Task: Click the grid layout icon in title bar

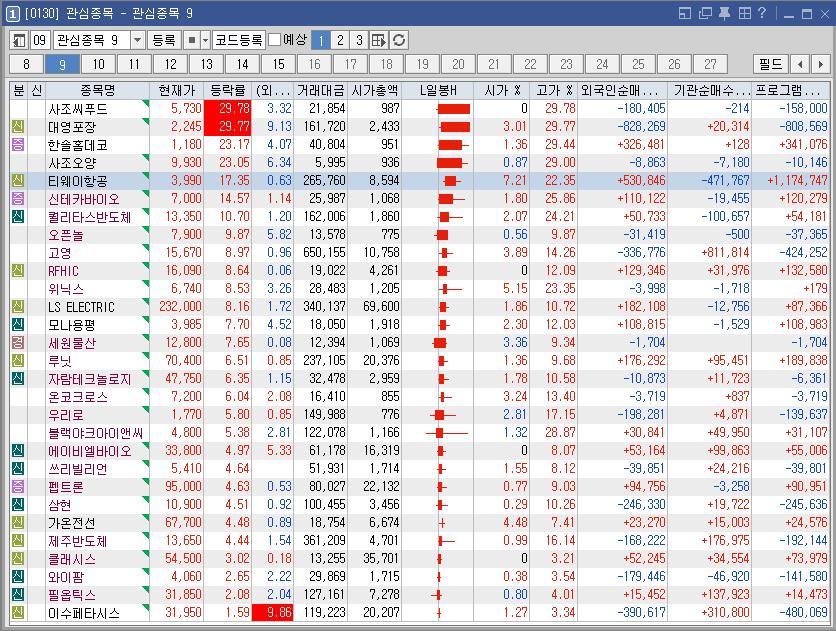Action: point(744,13)
